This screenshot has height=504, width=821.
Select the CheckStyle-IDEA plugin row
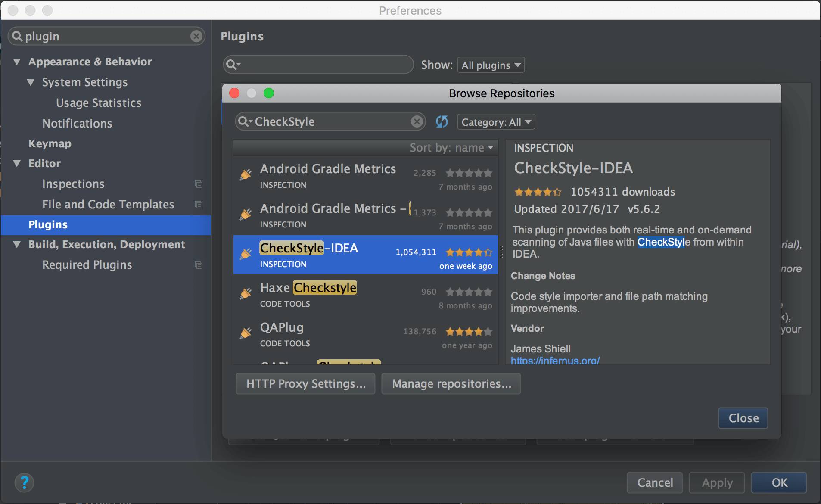point(366,255)
